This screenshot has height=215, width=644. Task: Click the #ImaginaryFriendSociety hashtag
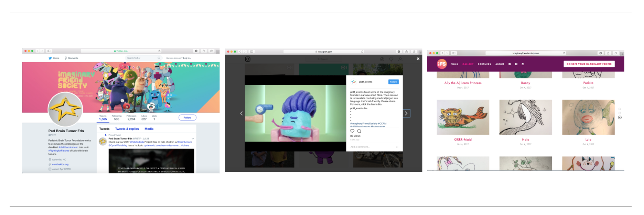(x=364, y=123)
